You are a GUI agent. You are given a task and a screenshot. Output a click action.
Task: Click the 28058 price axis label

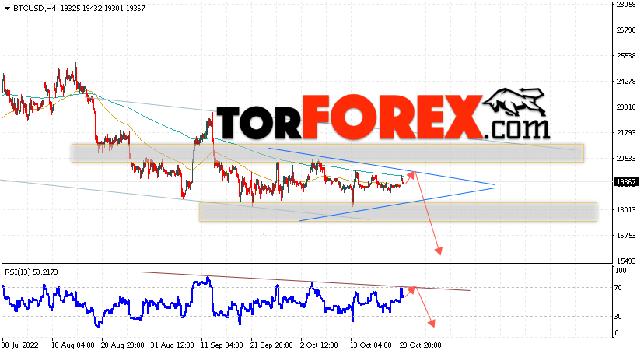click(626, 5)
